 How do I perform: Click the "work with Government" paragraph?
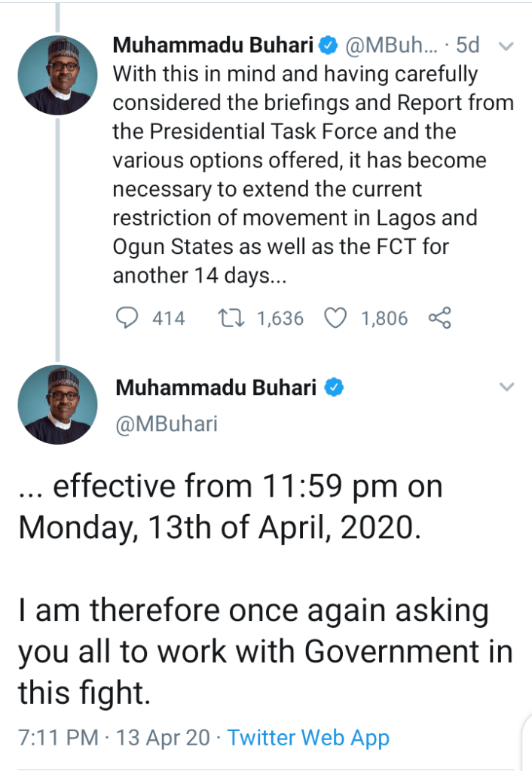point(264,651)
